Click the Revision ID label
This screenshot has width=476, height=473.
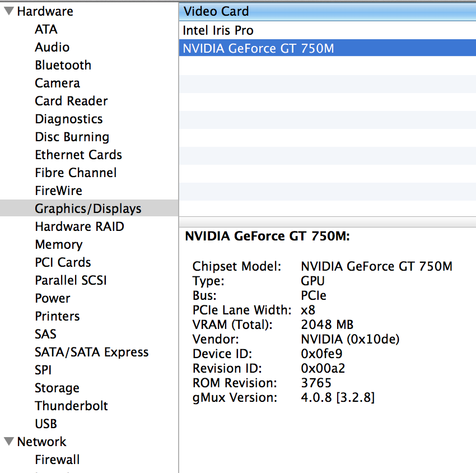227,368
